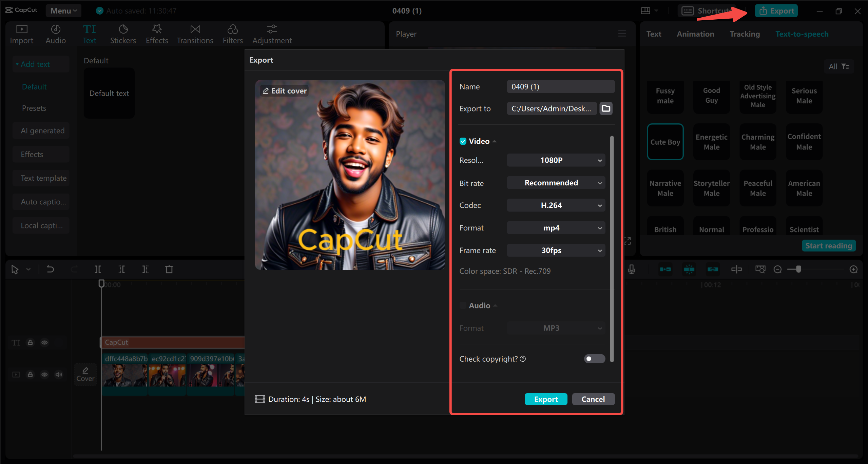This screenshot has height=464, width=868.
Task: Open the Frame rate 30fps dropdown
Action: pos(556,250)
